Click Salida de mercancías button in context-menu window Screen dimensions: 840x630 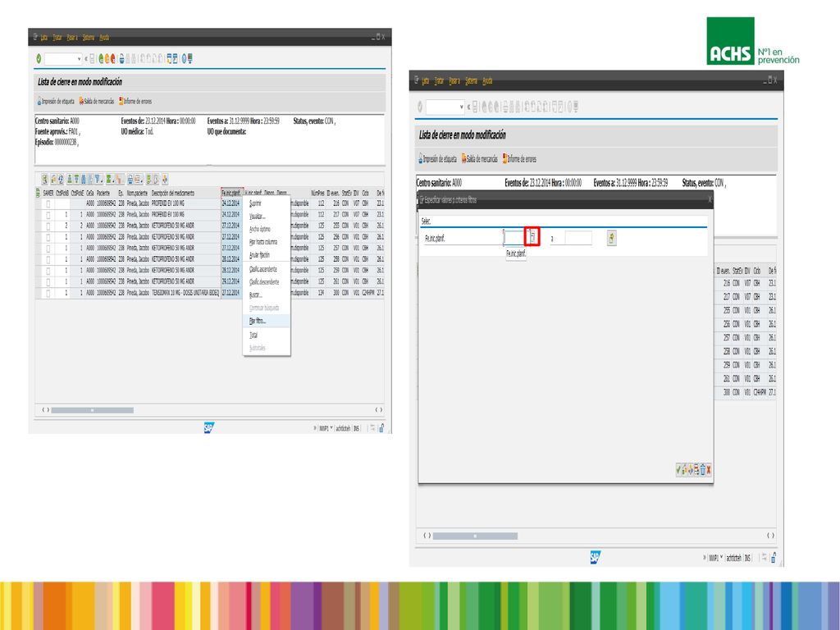[x=97, y=101]
